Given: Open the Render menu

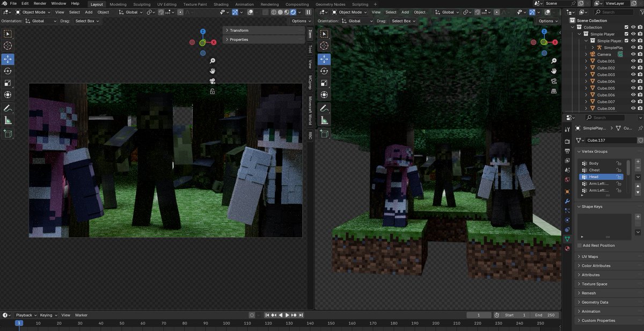Looking at the screenshot, I should pos(40,4).
